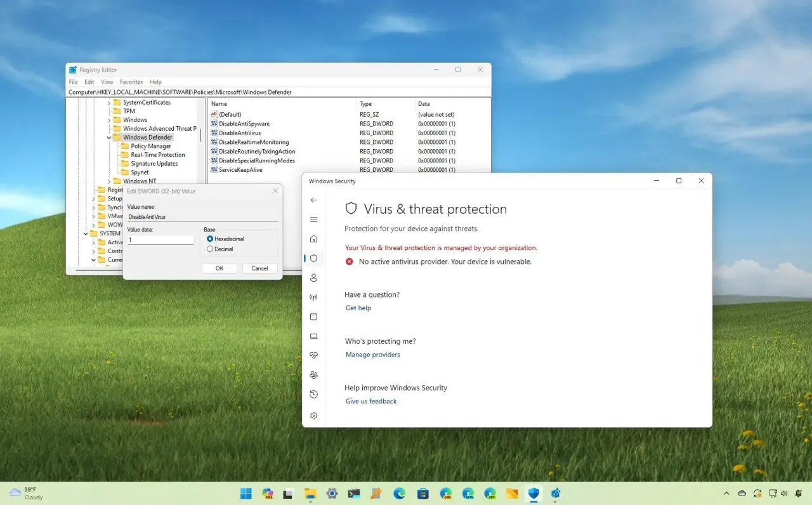Select the Device security laptop icon
Image resolution: width=812 pixels, height=505 pixels.
coord(313,336)
